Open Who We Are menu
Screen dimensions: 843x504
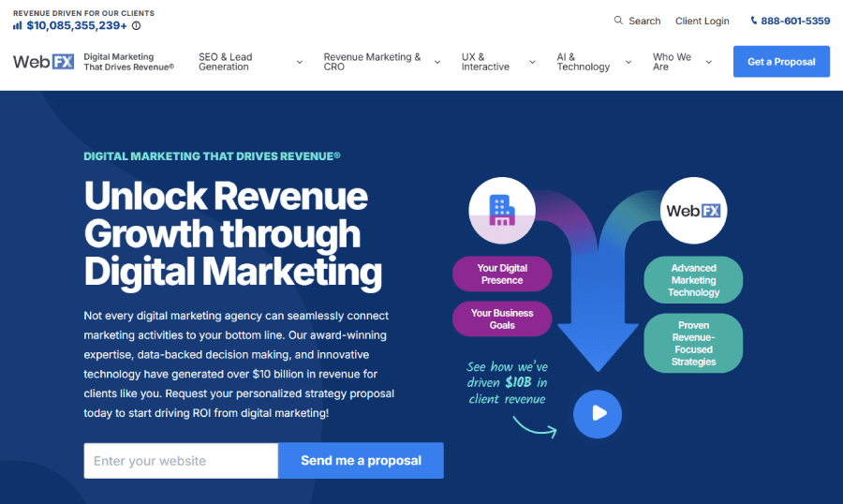(672, 62)
